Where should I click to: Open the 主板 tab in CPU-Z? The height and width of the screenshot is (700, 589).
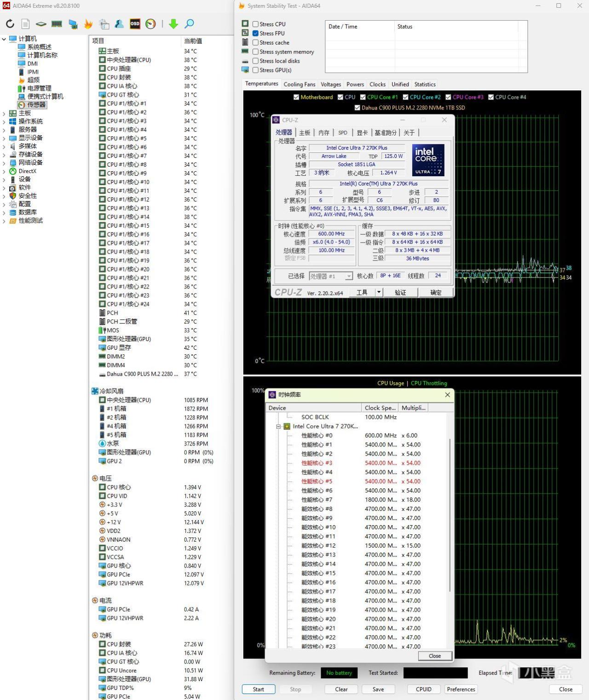click(x=305, y=133)
